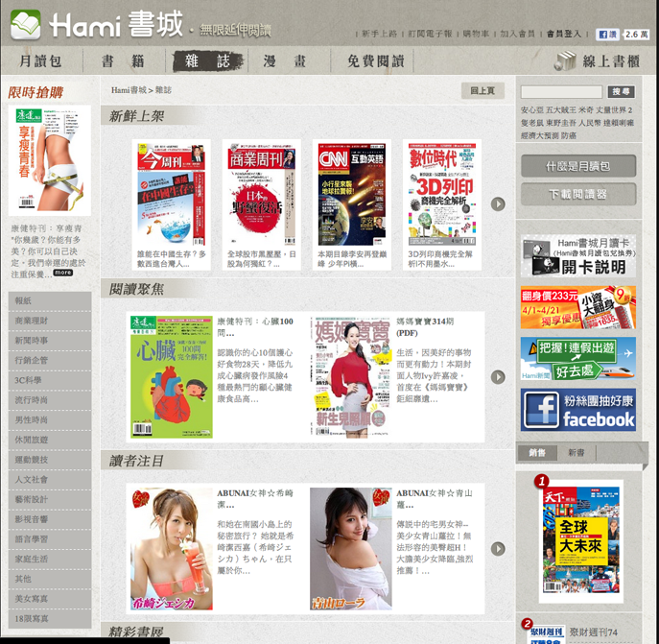Advance the 讀者注目 carousel arrow
659x644 pixels.
[x=498, y=549]
